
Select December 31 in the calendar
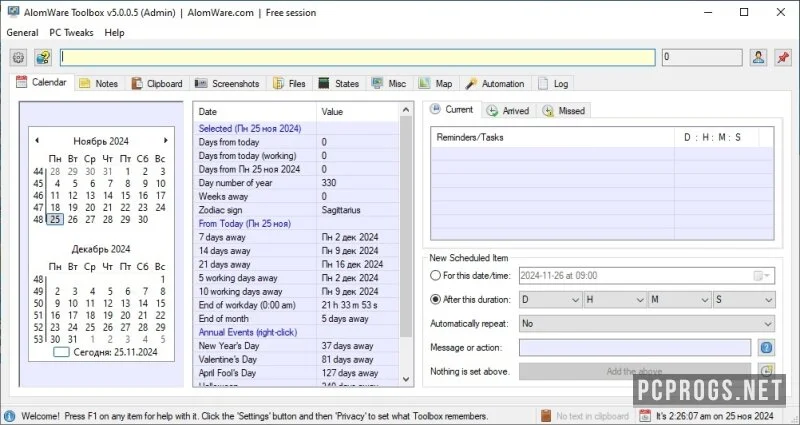tap(72, 339)
